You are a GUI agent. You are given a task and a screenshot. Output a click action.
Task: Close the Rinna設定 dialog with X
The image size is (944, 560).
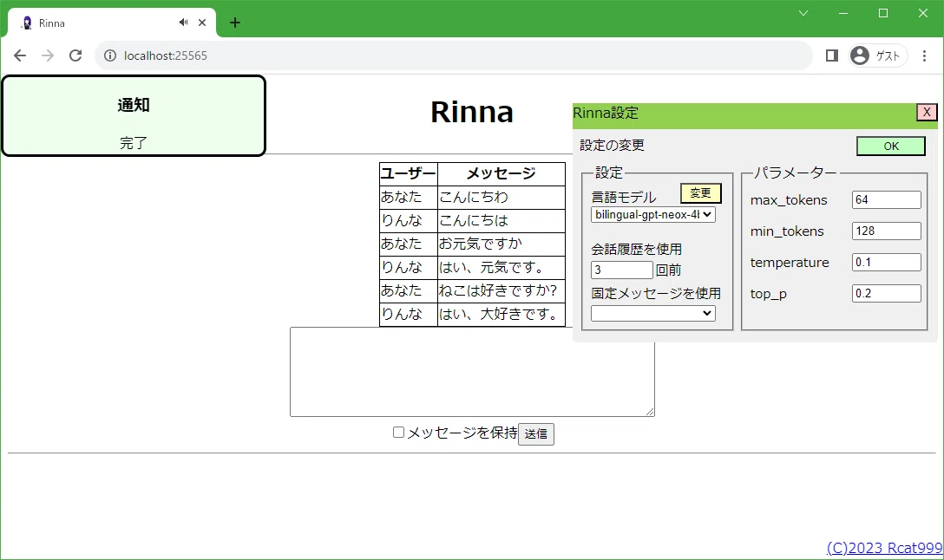tap(927, 112)
